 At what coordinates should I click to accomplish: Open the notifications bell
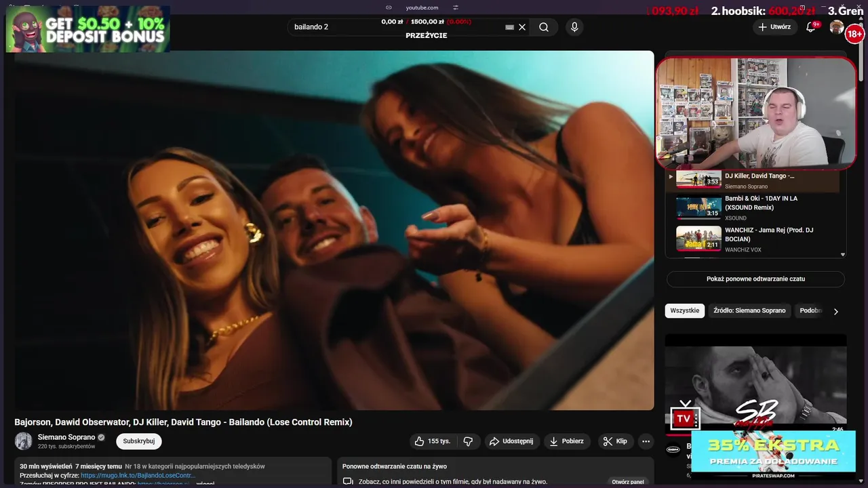810,27
